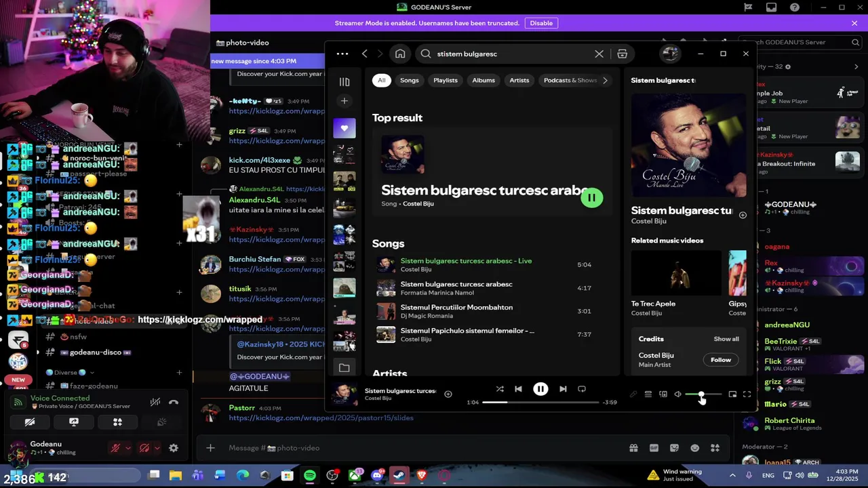Click Show all in Credits
Image resolution: width=868 pixels, height=488 pixels.
(726, 339)
